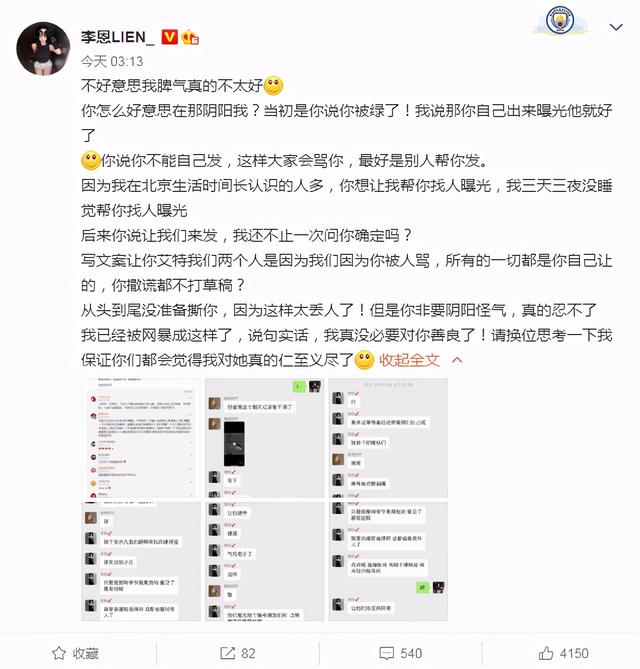The image size is (640, 669).
Task: Click the repost share icon
Action: [227, 653]
